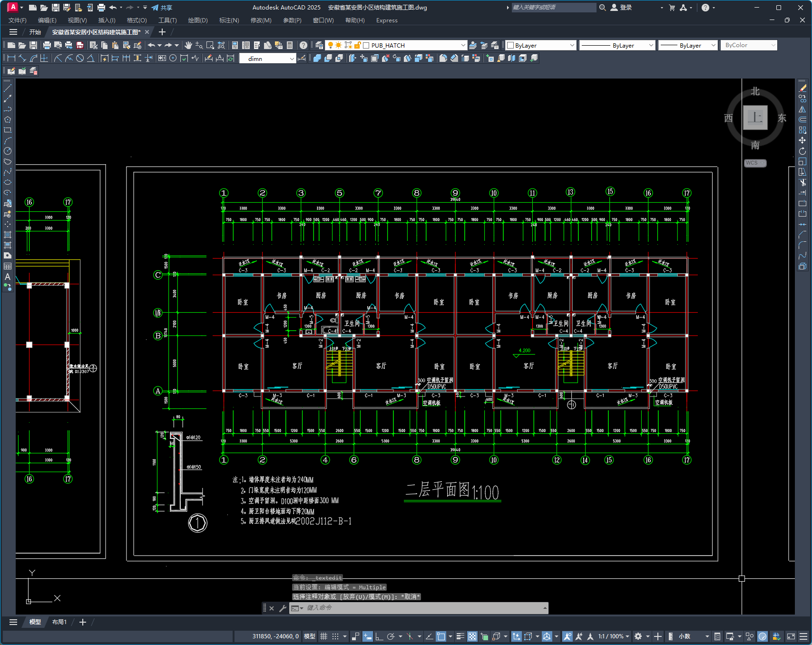Toggle snap mode dots in status bar
The width and height of the screenshot is (812, 645).
pyautogui.click(x=335, y=636)
